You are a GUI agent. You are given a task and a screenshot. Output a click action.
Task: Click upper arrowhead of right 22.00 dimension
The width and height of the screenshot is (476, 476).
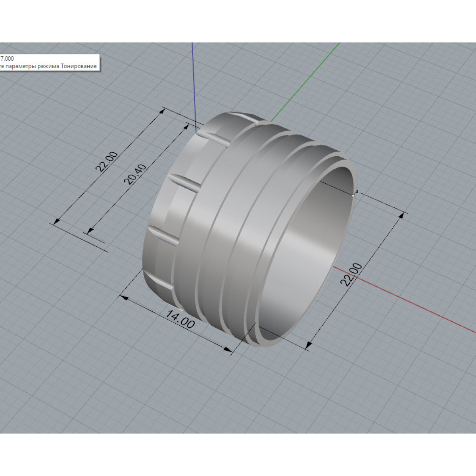click(x=403, y=215)
